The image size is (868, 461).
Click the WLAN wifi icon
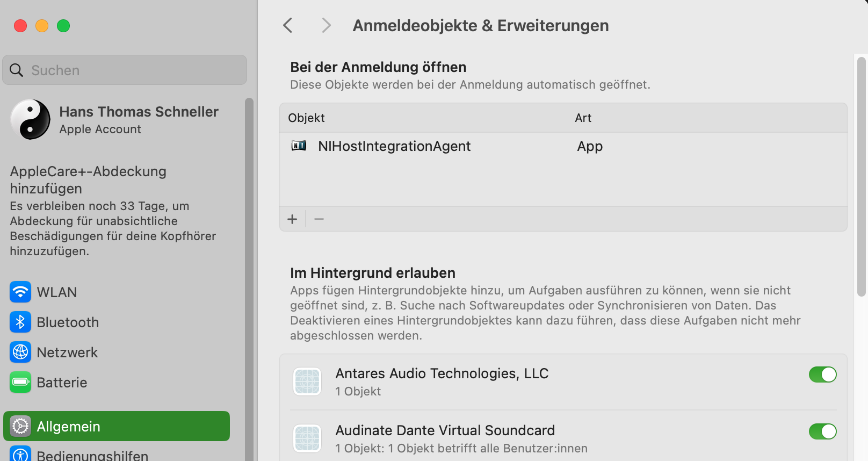(x=20, y=292)
